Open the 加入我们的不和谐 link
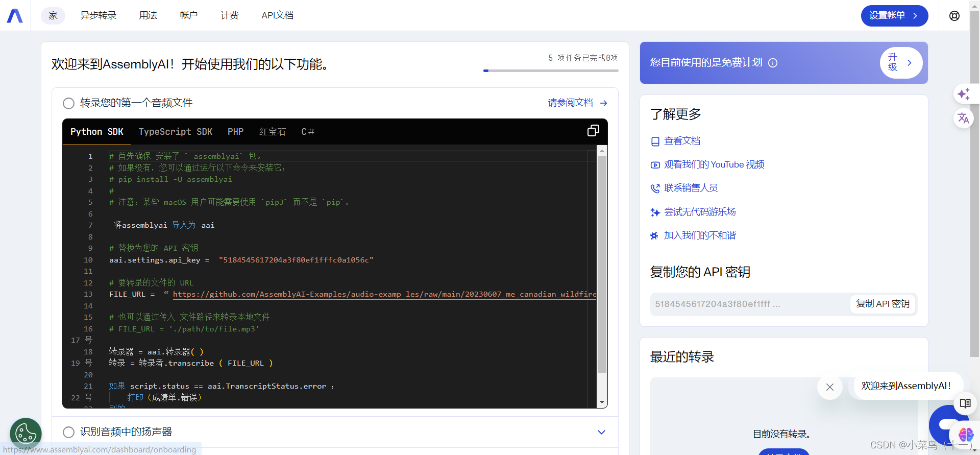The image size is (980, 455). (x=700, y=235)
